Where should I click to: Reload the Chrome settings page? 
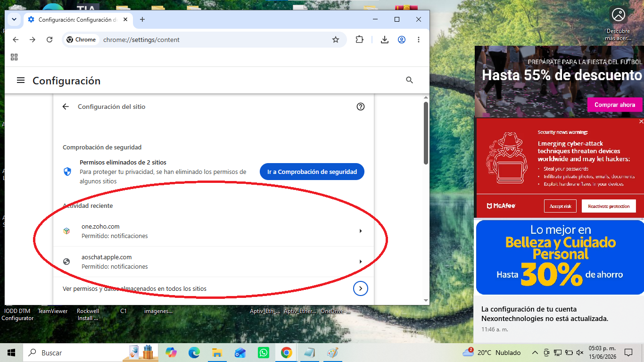tap(50, 40)
